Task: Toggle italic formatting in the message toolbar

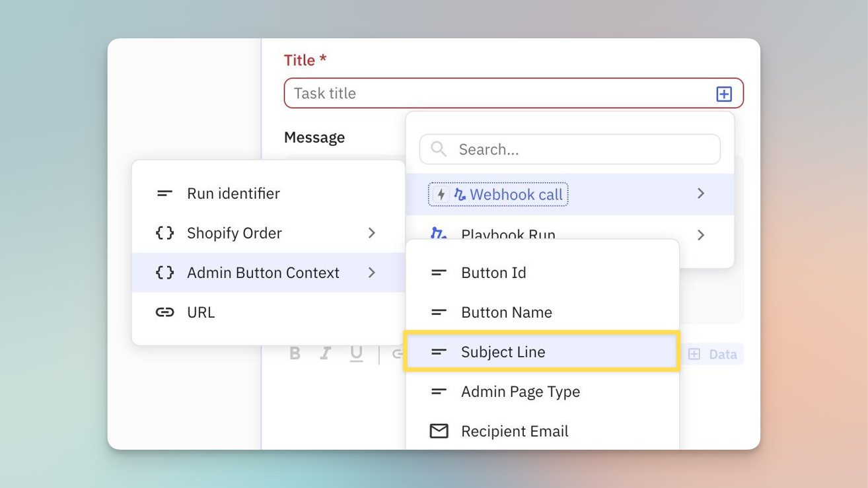Action: tap(325, 353)
